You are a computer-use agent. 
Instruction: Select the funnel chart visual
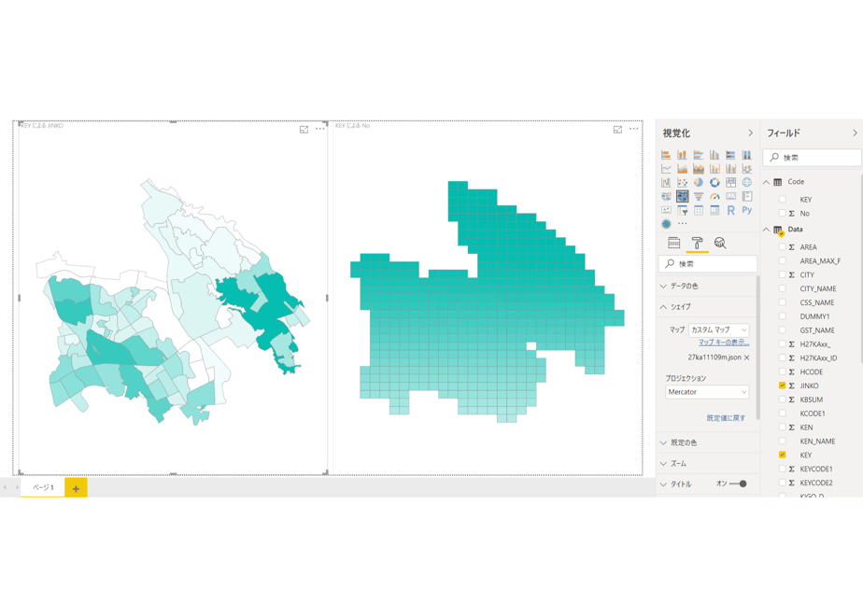(x=699, y=196)
